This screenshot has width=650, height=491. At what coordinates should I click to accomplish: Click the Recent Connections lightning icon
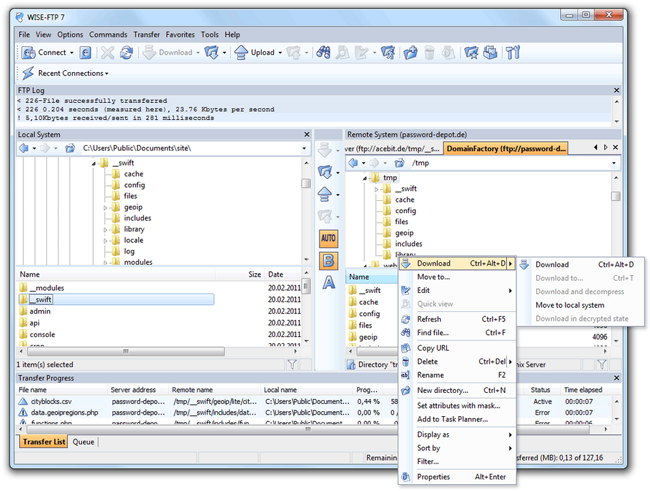tap(28, 73)
